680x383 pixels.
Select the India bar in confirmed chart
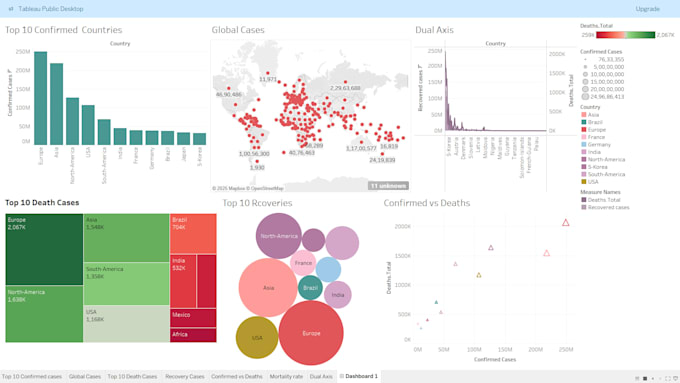click(x=120, y=136)
